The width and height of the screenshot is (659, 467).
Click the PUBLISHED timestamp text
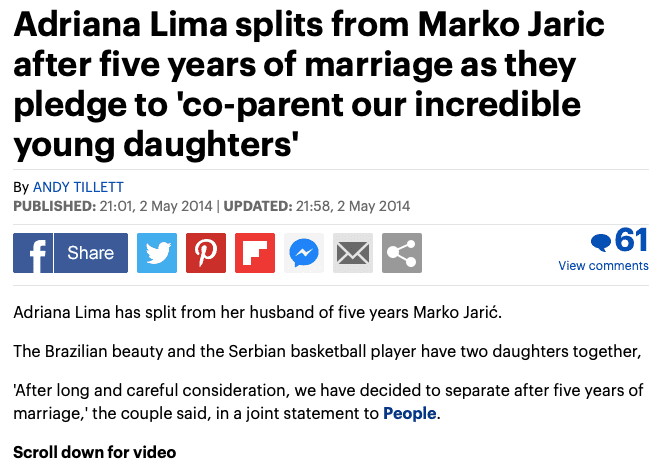(113, 206)
